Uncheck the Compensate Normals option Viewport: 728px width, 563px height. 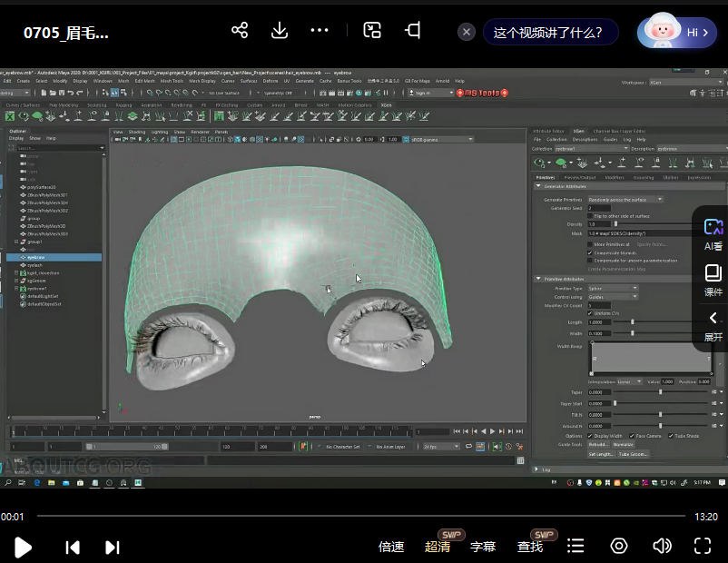pos(590,252)
